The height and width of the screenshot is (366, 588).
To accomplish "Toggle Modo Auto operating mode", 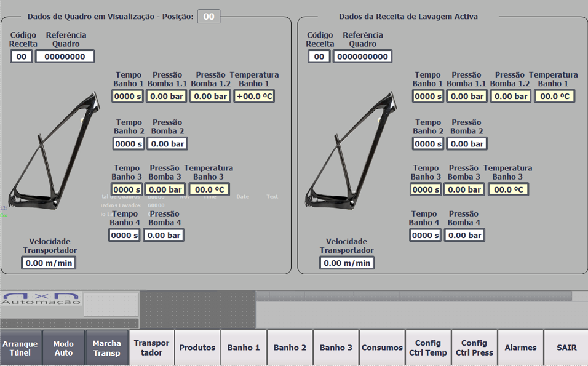I will point(63,348).
